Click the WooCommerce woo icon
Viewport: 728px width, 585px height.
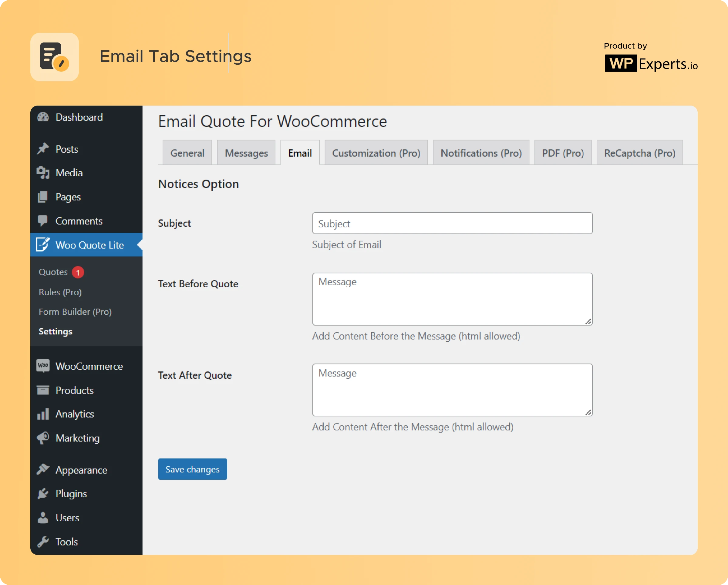pyautogui.click(x=43, y=366)
